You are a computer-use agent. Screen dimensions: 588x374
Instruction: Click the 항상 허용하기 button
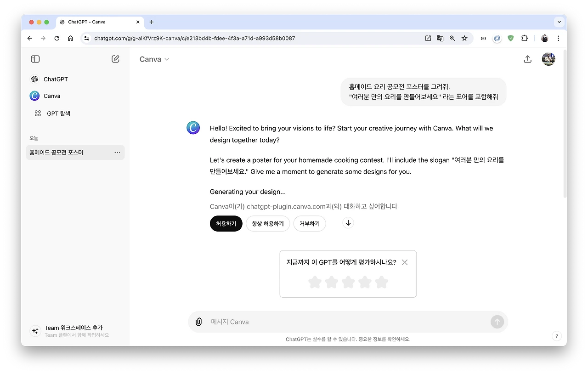coord(268,224)
